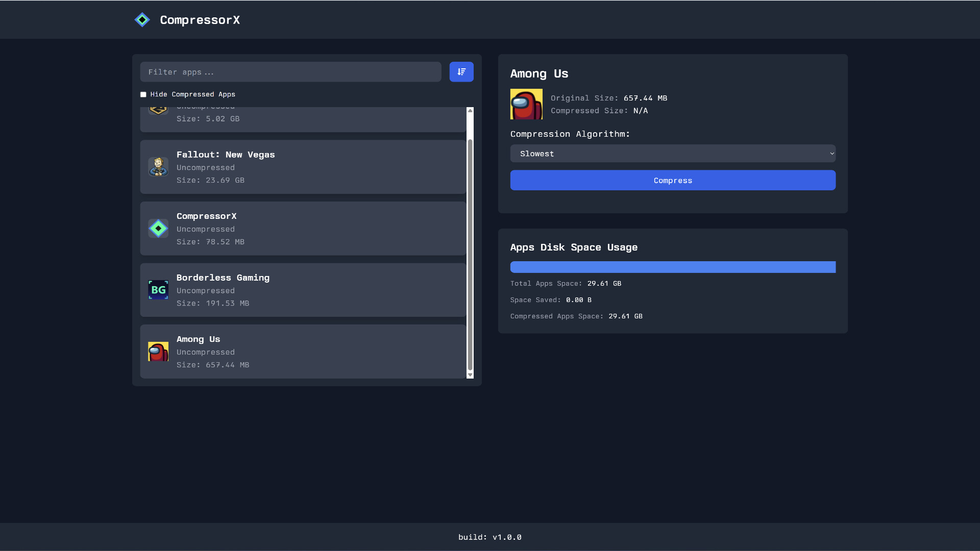The width and height of the screenshot is (980, 551).
Task: Click the CompressorX diamond logo in header
Action: [142, 20]
